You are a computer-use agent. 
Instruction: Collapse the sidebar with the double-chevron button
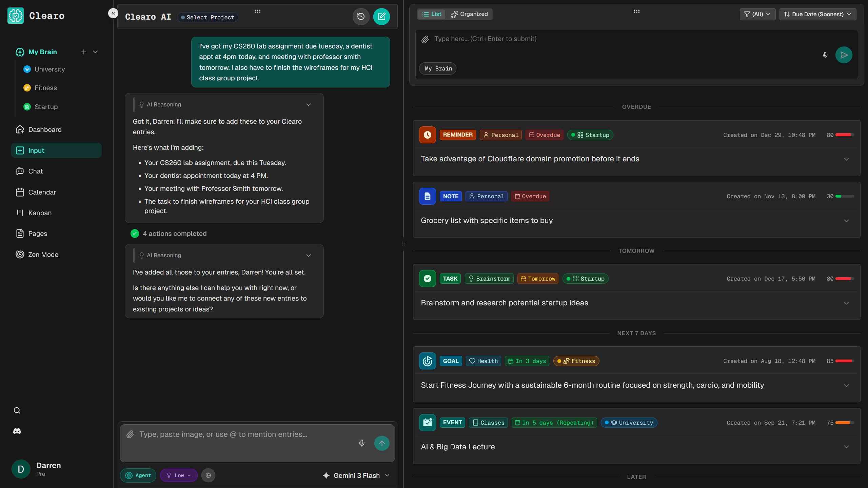(113, 13)
